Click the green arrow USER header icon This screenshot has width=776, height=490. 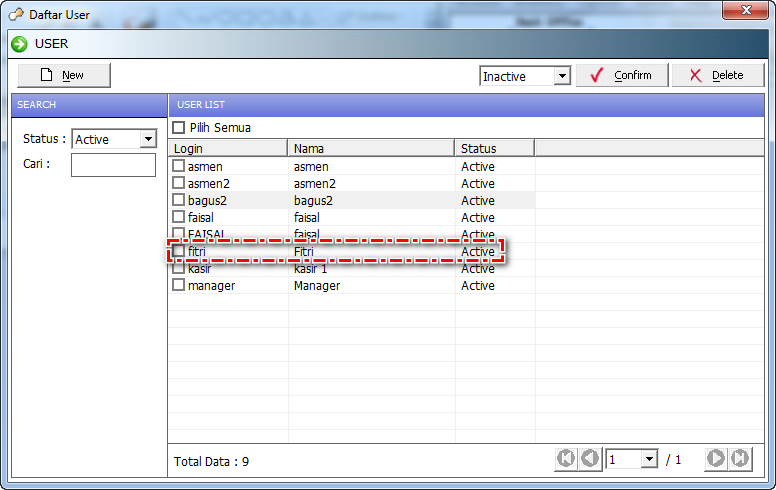(19, 44)
